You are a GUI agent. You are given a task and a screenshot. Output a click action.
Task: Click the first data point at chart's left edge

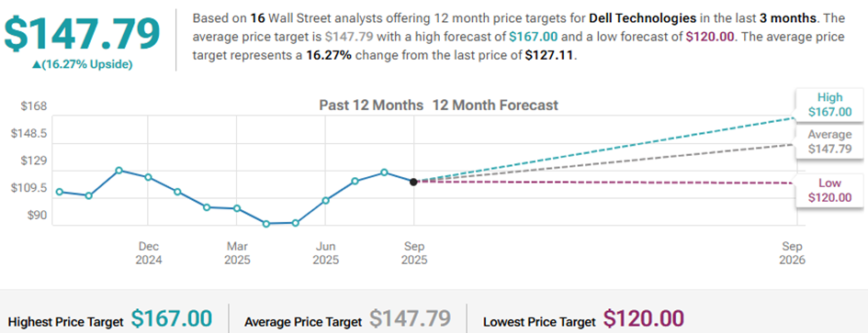[59, 192]
